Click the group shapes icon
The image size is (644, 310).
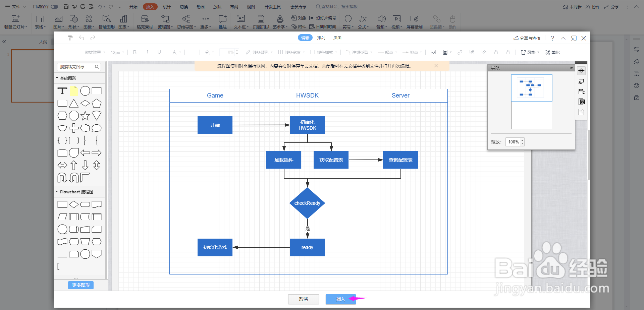click(472, 52)
